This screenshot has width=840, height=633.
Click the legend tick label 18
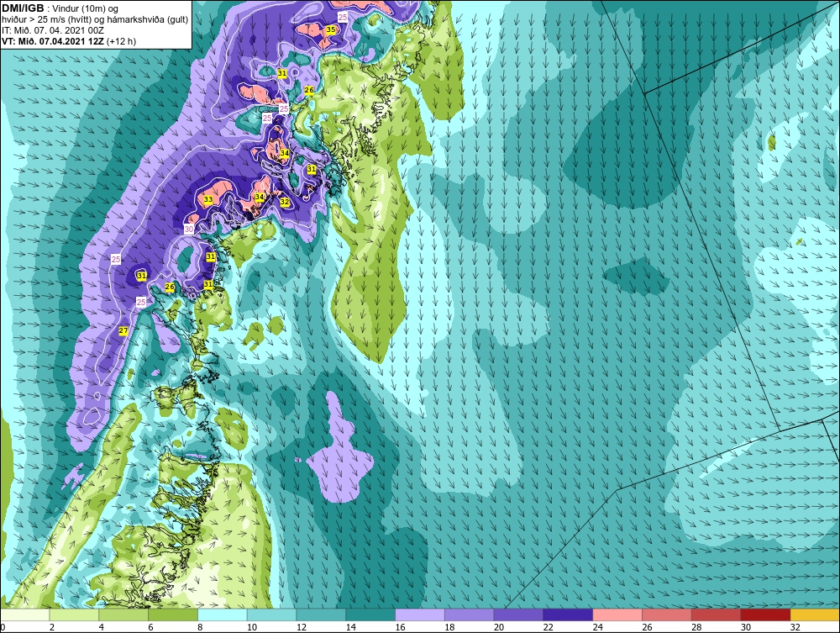click(449, 627)
